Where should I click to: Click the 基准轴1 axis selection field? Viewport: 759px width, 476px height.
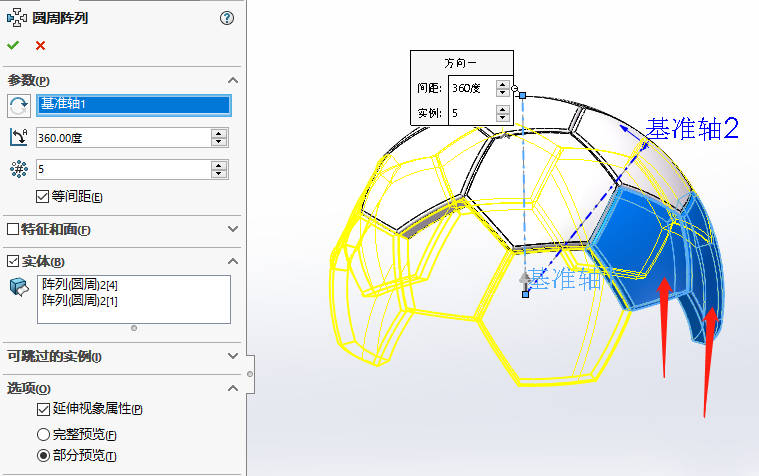(133, 104)
